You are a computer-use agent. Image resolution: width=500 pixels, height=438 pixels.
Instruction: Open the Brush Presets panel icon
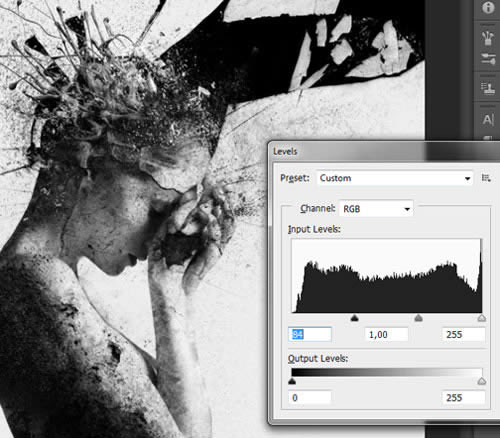point(488,59)
